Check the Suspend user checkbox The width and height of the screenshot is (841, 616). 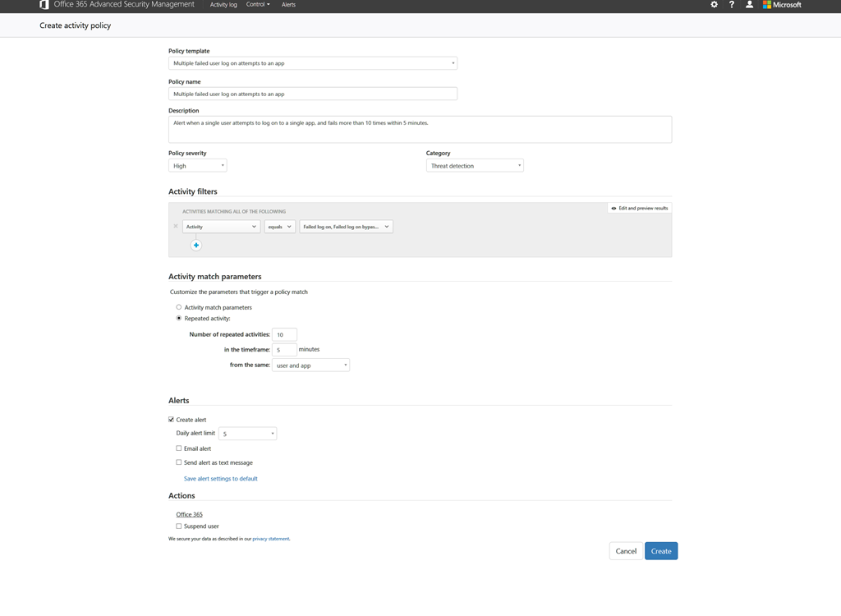click(179, 526)
